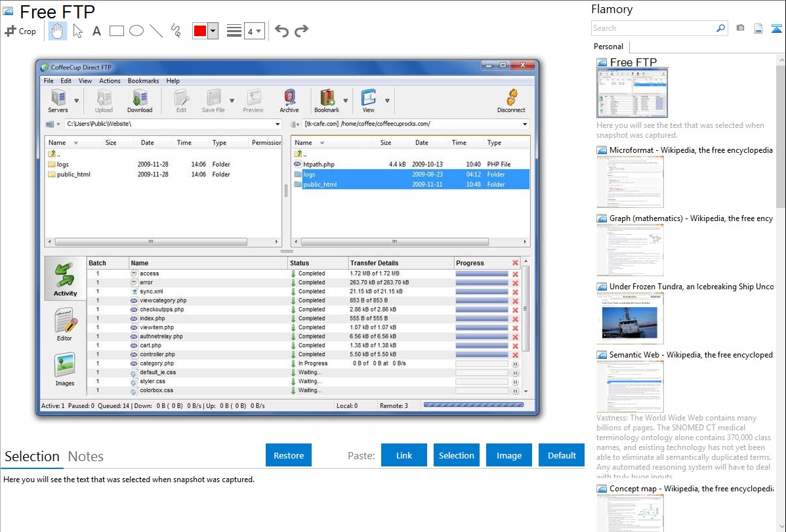
Task: Select the ellipse drawing tool
Action: [x=136, y=31]
